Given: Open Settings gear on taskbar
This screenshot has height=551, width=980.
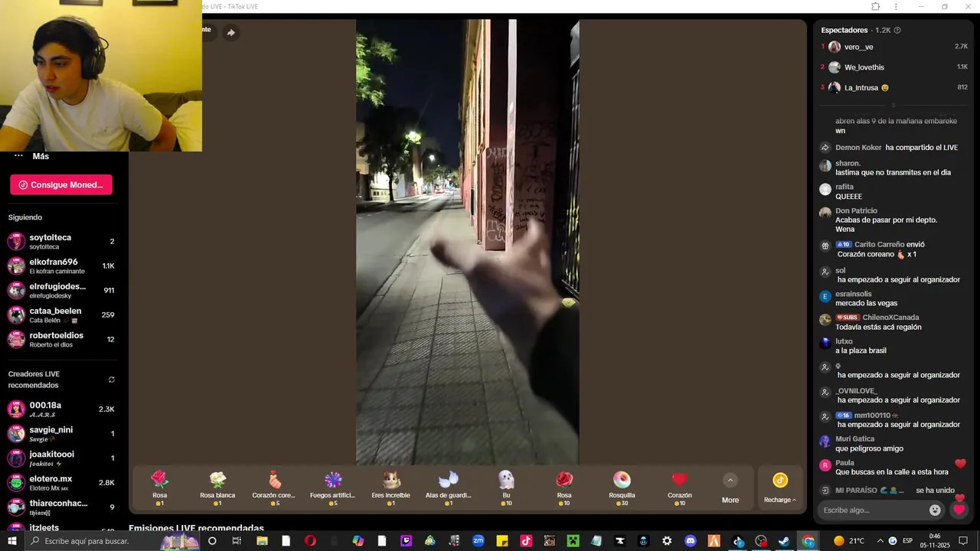Looking at the screenshot, I should click(667, 541).
